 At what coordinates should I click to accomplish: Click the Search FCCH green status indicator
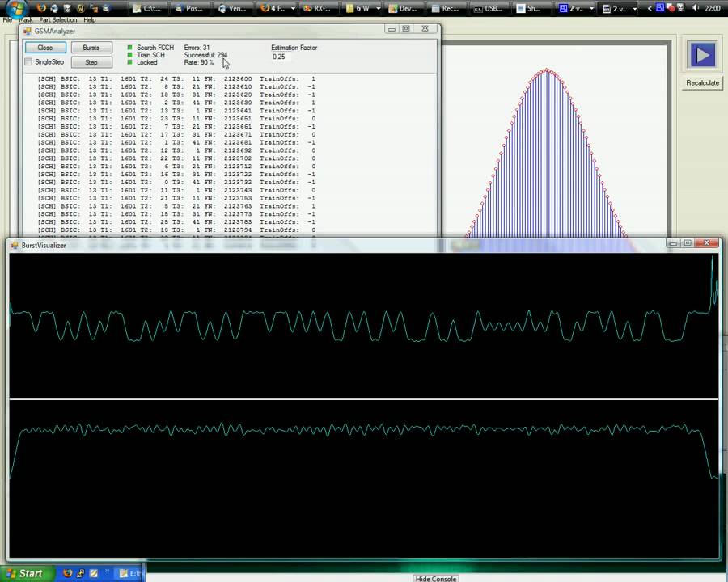(x=129, y=48)
